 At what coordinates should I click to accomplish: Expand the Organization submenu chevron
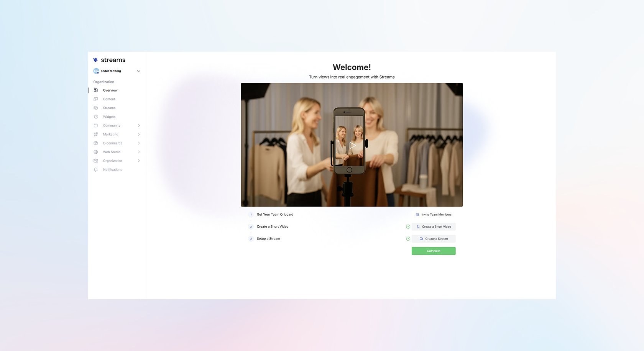139,161
